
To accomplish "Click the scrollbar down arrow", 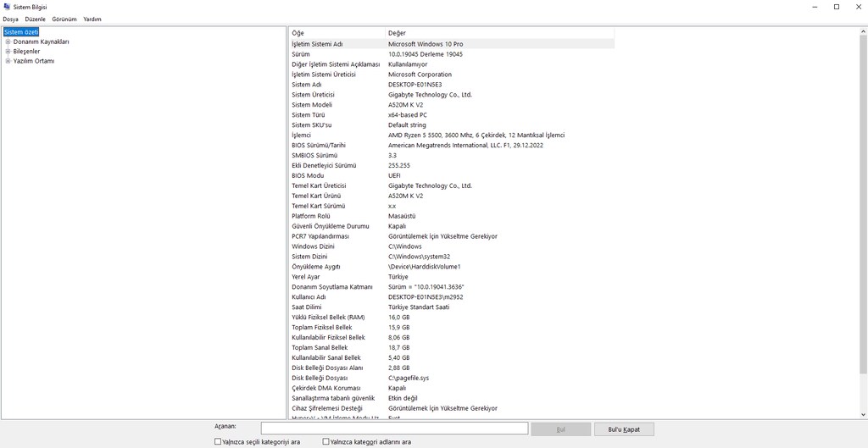I will coord(863,414).
